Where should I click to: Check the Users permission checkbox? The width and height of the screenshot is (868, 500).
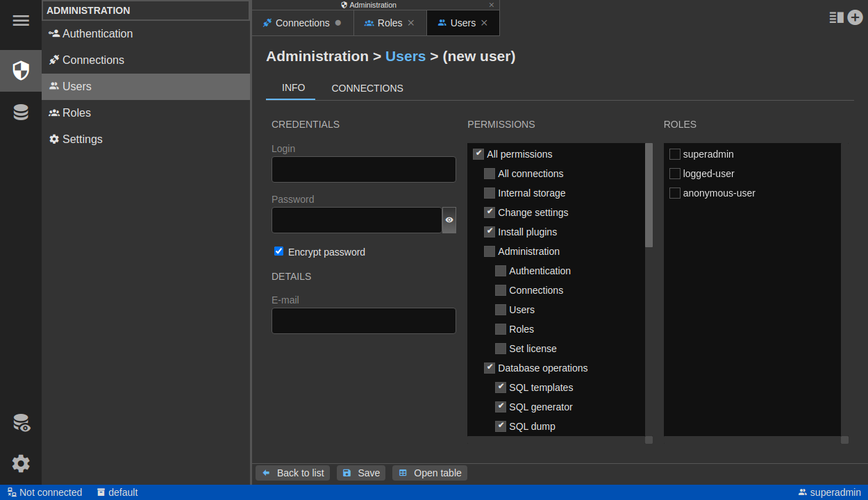(x=501, y=310)
